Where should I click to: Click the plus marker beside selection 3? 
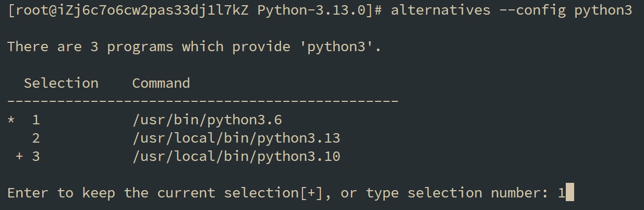19,156
